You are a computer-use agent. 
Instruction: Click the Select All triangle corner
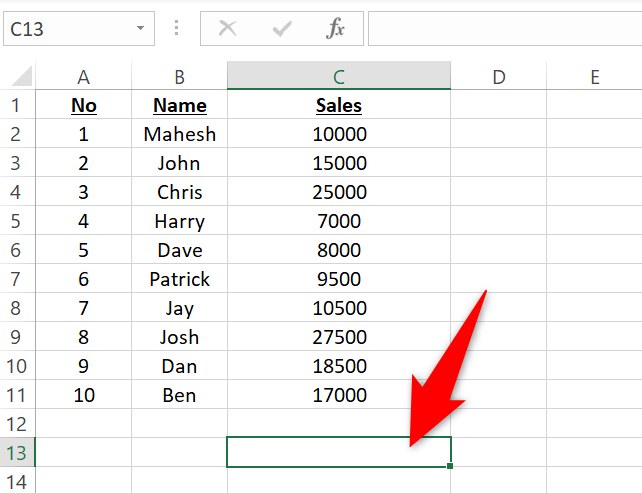pyautogui.click(x=22, y=76)
